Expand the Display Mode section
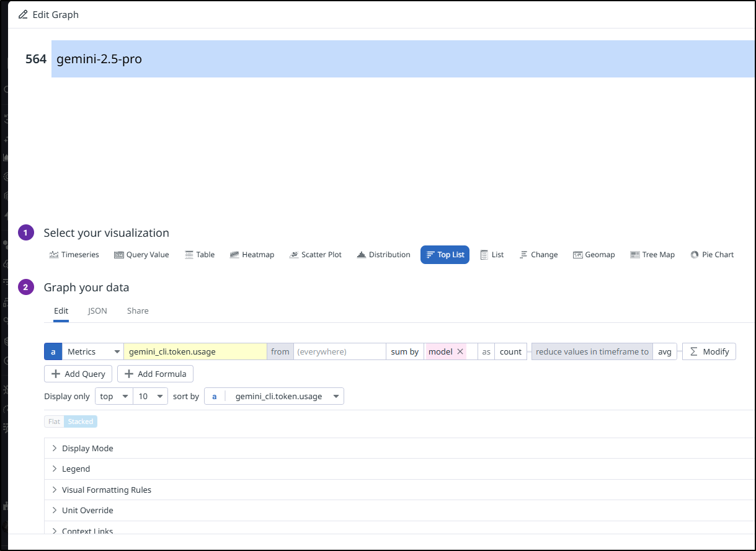756x551 pixels. pos(399,448)
